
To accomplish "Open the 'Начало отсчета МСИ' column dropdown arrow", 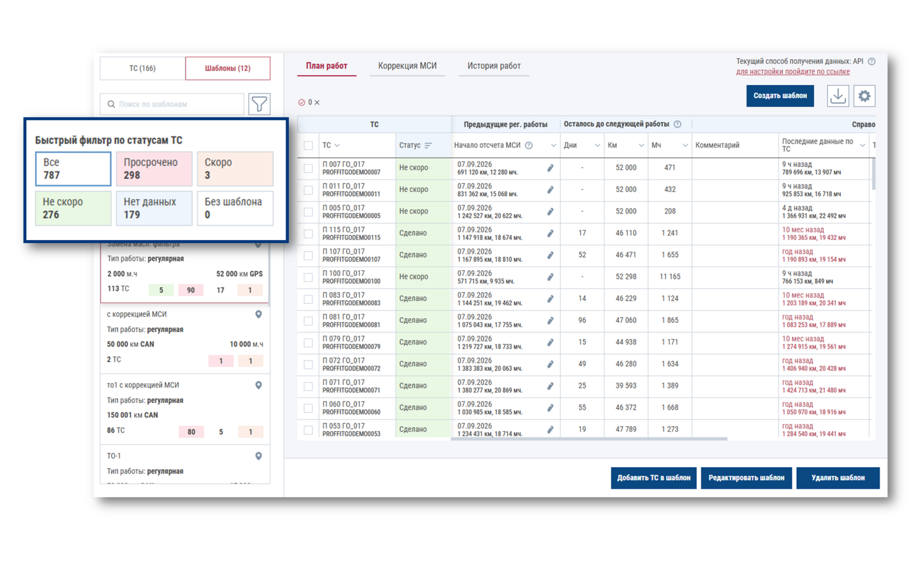I will (553, 146).
